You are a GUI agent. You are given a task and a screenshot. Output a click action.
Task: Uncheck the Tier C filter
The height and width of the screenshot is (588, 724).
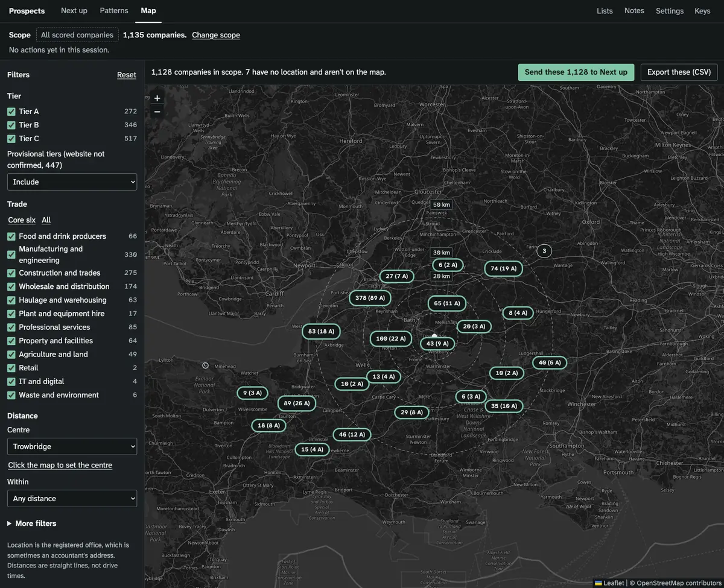point(11,139)
